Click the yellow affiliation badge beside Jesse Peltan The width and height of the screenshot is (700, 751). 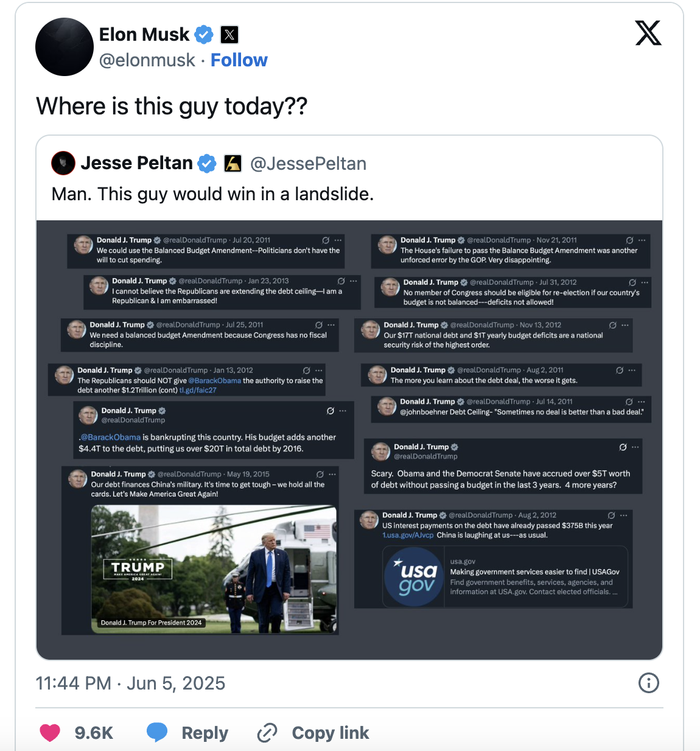pos(233,163)
